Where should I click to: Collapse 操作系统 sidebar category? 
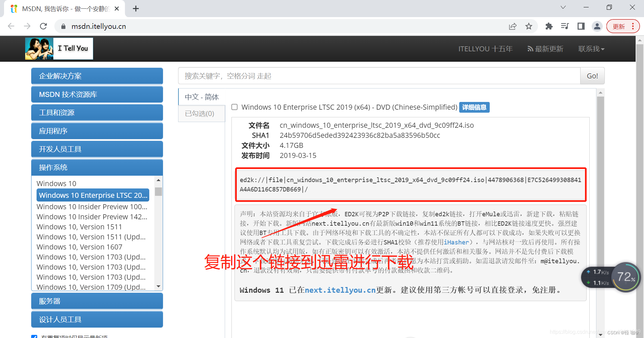(97, 168)
